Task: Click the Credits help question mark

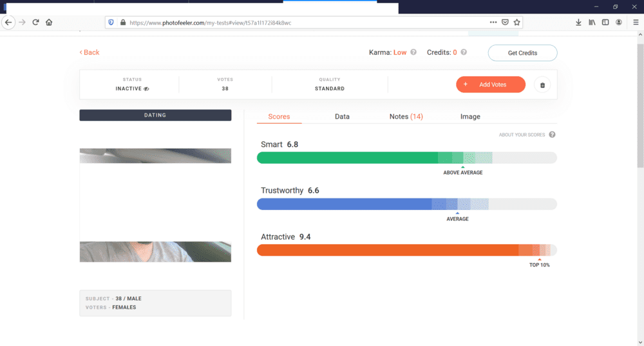Action: click(x=464, y=52)
